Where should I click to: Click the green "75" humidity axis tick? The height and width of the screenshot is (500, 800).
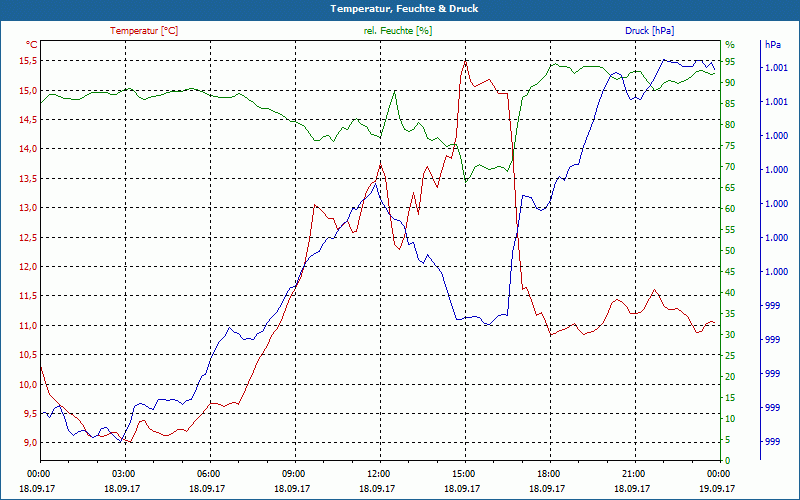pyautogui.click(x=730, y=146)
